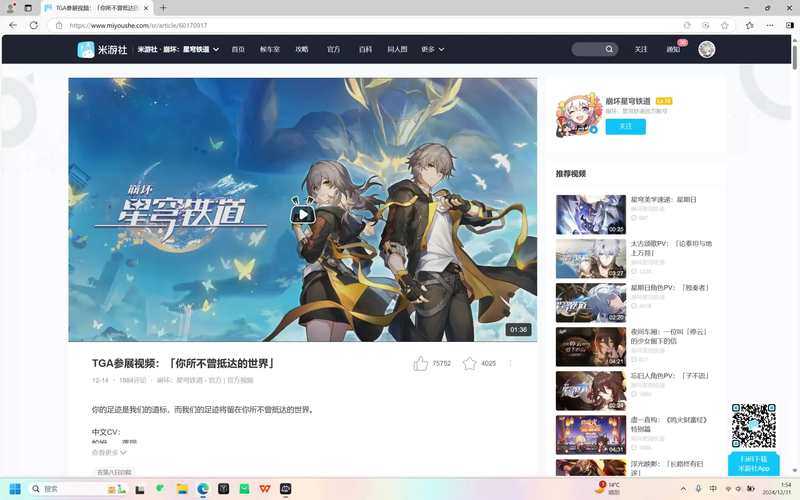Click the Windows taskbar search box
The height and width of the screenshot is (500, 800).
[x=77, y=489]
